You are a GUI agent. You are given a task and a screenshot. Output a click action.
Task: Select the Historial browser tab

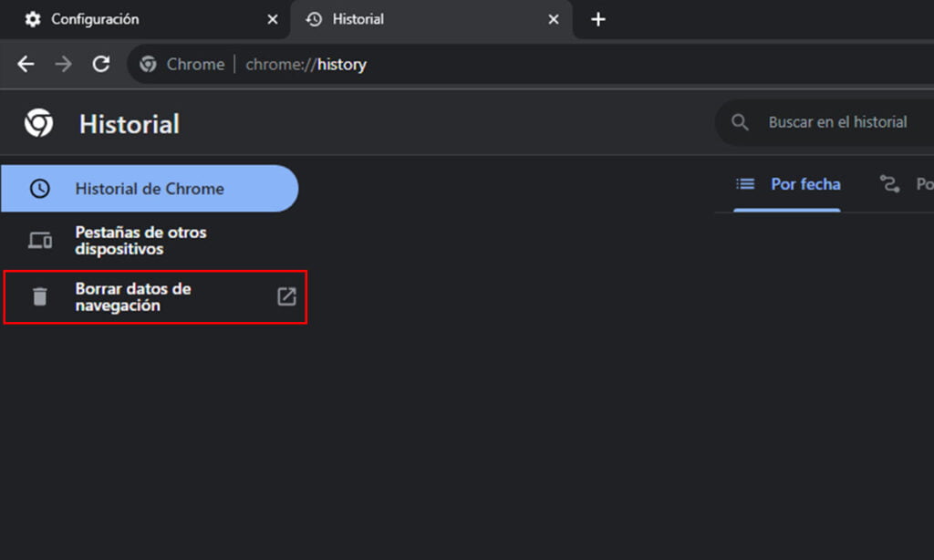(431, 20)
